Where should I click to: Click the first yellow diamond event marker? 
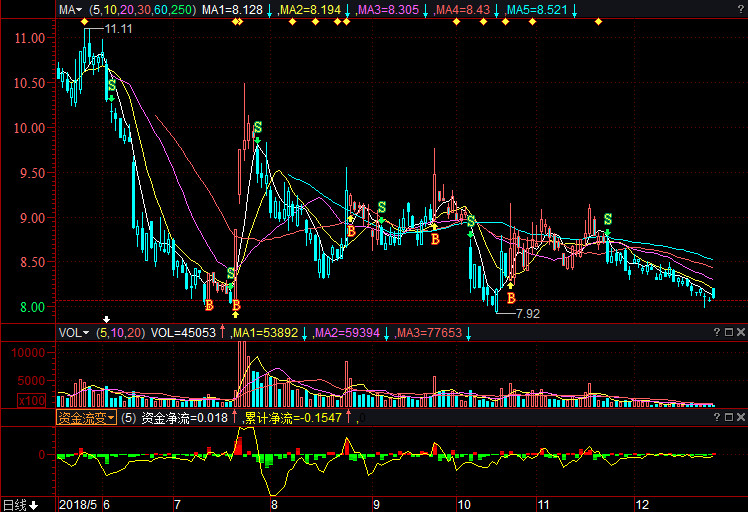pyautogui.click(x=84, y=22)
